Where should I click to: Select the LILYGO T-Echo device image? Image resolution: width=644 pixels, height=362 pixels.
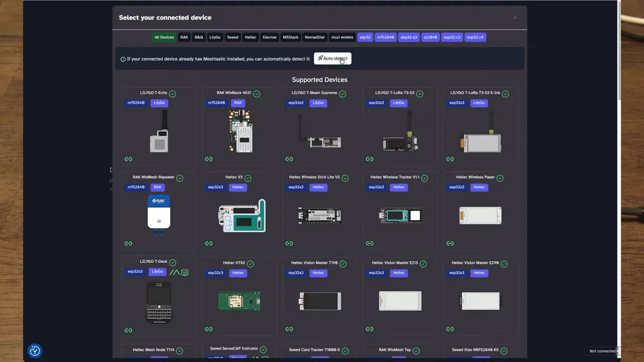[159, 132]
